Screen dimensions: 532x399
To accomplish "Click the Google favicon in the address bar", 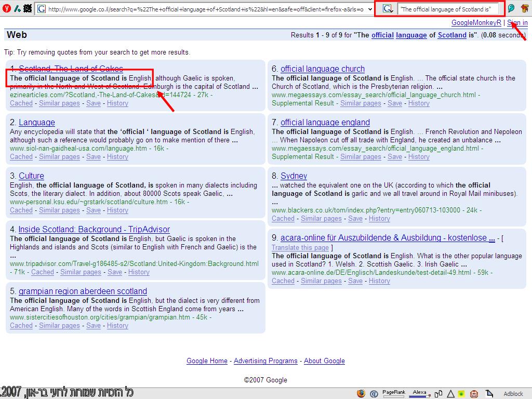I will [42, 9].
